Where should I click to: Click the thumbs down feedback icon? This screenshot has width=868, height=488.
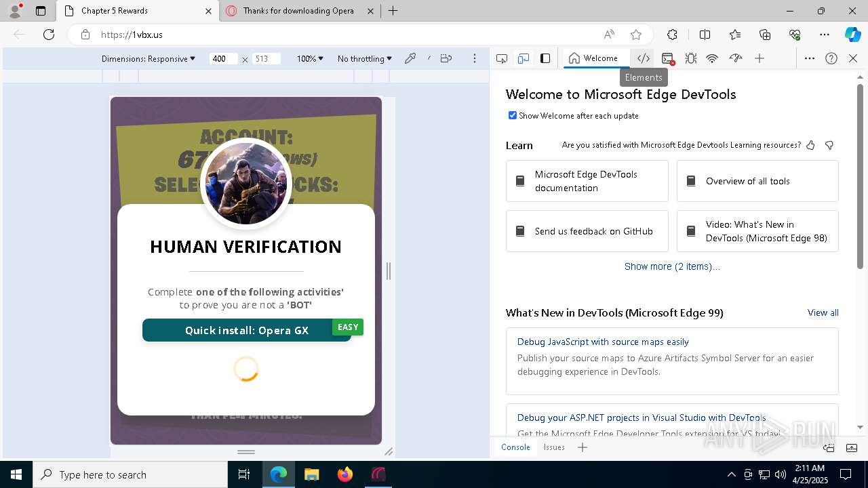coord(829,145)
